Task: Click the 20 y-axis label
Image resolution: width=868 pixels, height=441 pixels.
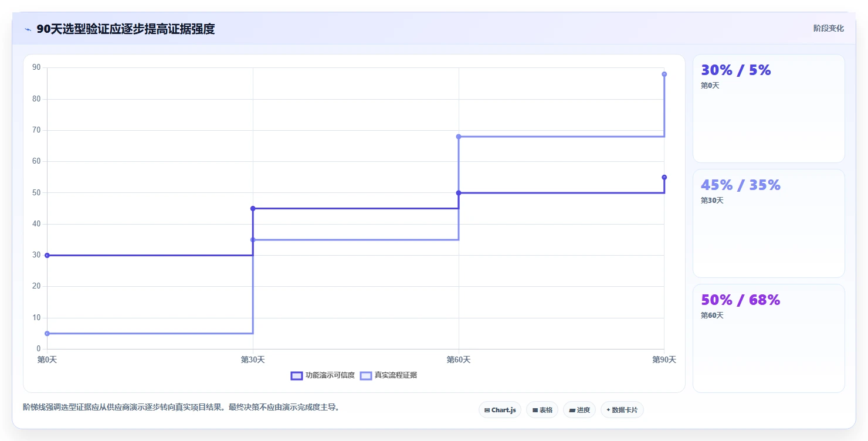Action: pyautogui.click(x=36, y=286)
